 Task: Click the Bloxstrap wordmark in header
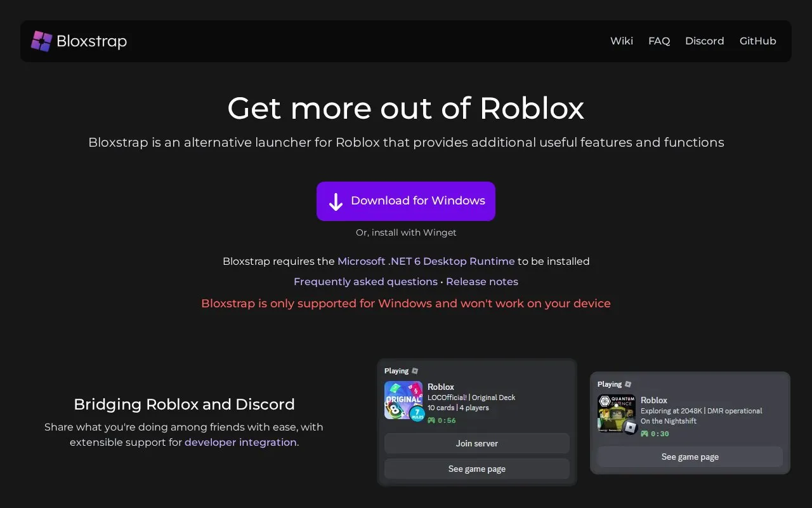92,41
